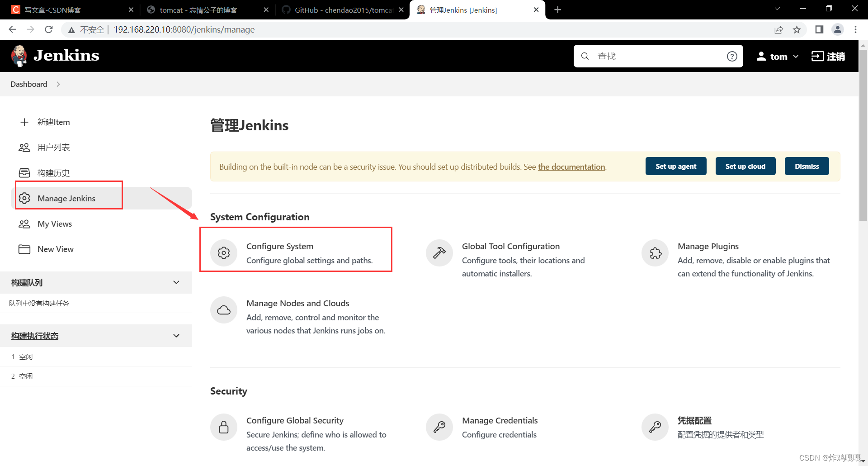868x466 pixels.
Task: Close the GitHub tab
Action: pyautogui.click(x=401, y=10)
